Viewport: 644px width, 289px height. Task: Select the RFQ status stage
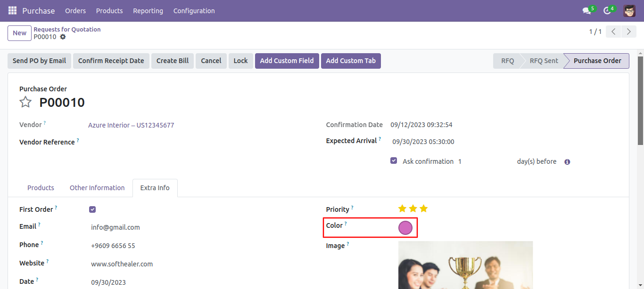tap(507, 61)
